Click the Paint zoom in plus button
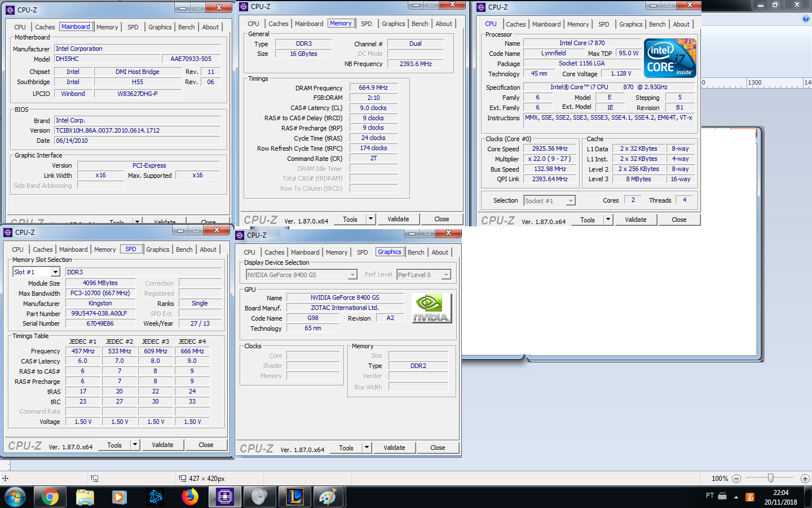The image size is (812, 508). [805, 478]
